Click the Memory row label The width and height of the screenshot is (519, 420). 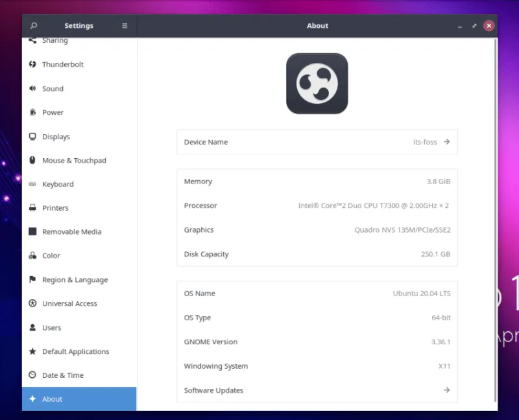tap(198, 181)
